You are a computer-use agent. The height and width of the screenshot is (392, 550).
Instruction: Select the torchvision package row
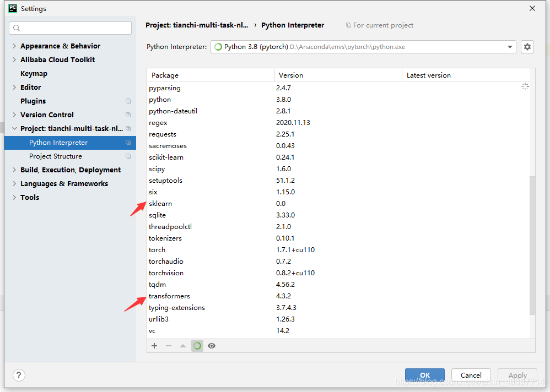click(338, 273)
